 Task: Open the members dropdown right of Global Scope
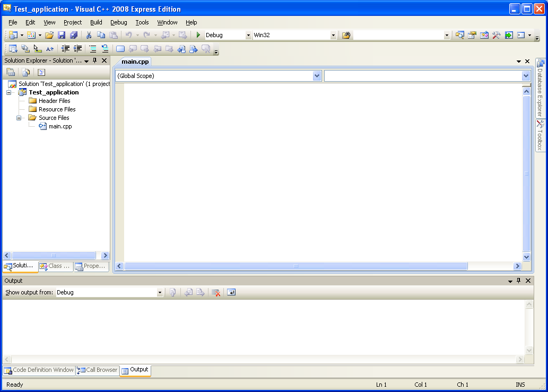(526, 76)
